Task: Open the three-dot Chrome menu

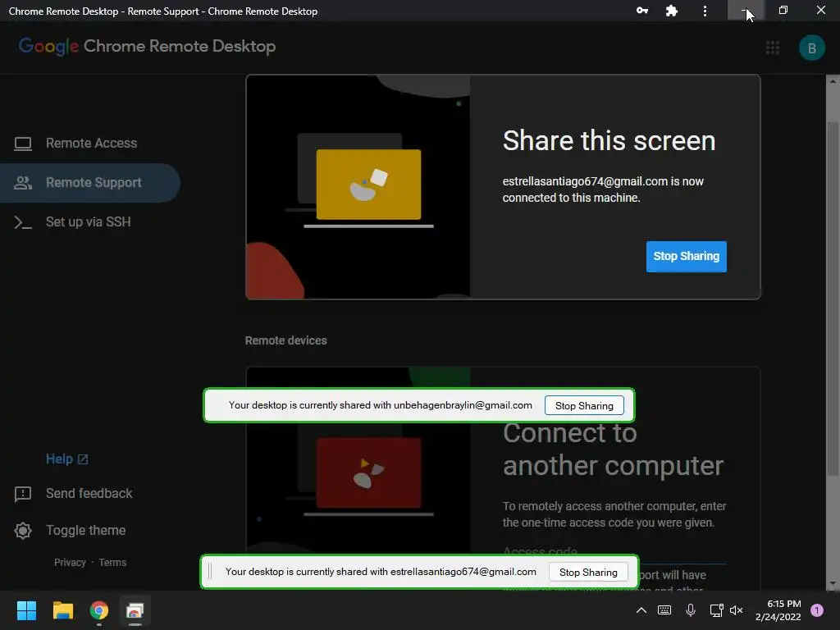Action: tap(705, 11)
